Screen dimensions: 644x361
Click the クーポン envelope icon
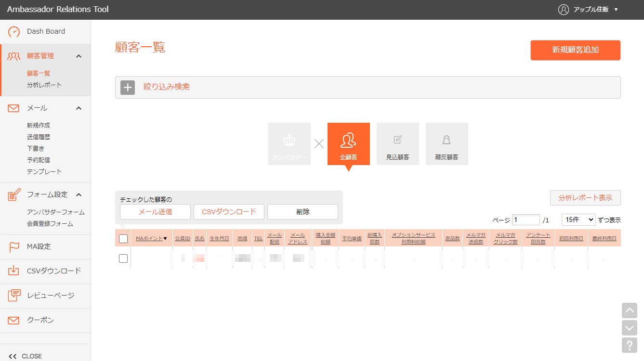14,320
